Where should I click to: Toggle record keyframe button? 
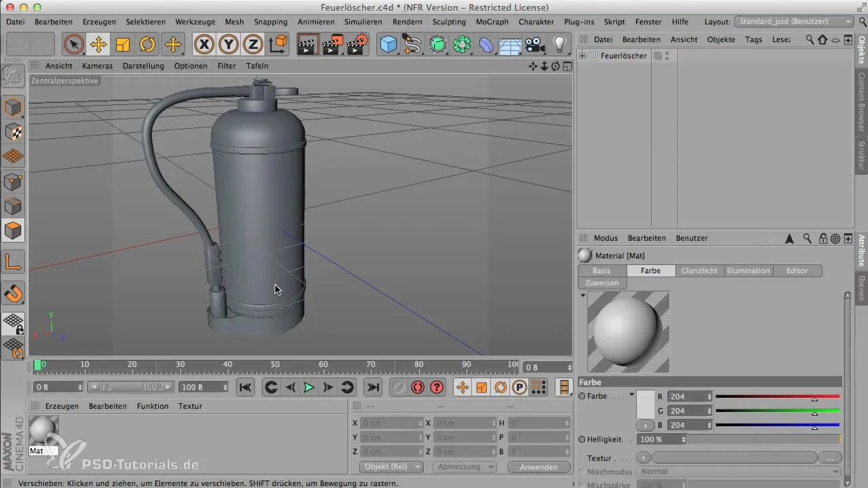point(398,387)
